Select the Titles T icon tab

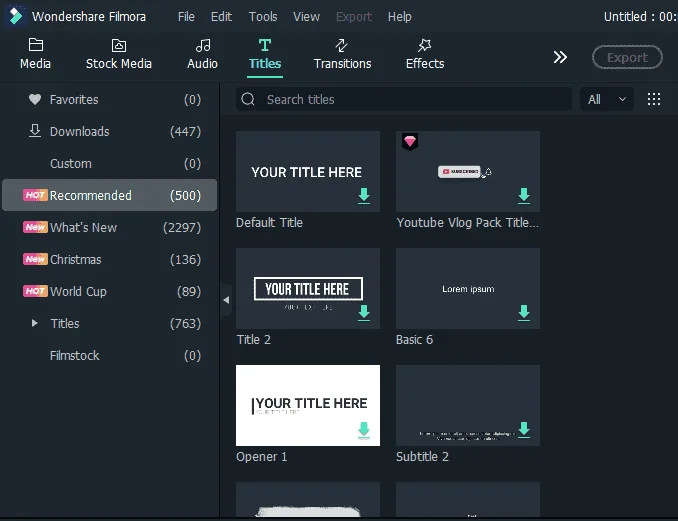pos(265,45)
